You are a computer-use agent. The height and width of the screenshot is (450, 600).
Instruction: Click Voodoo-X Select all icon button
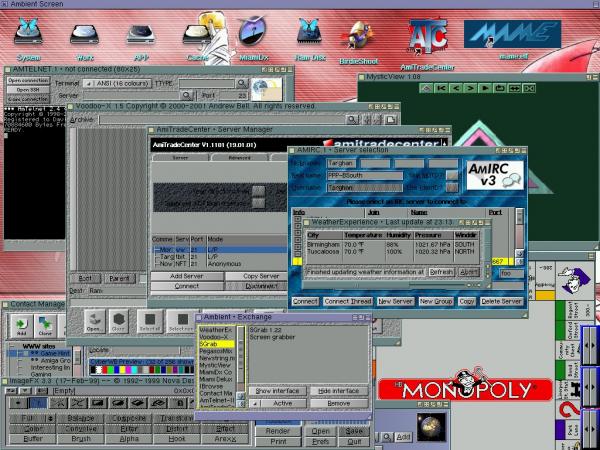point(150,321)
